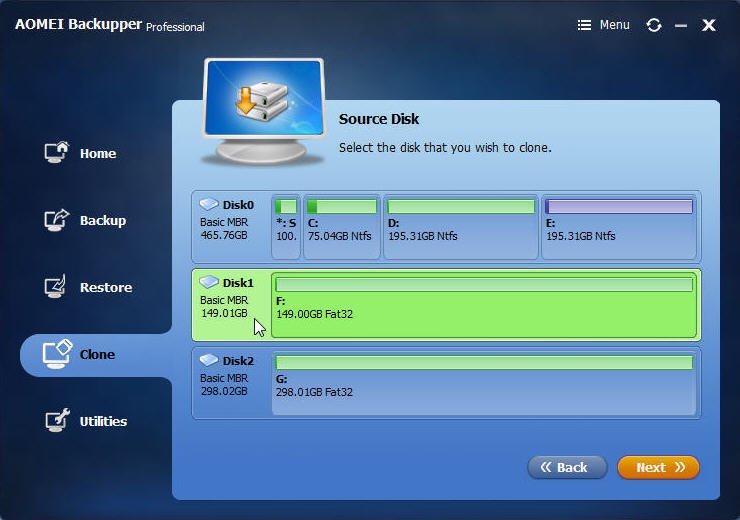
Task: Open the Utilities section icon
Action: coord(57,420)
